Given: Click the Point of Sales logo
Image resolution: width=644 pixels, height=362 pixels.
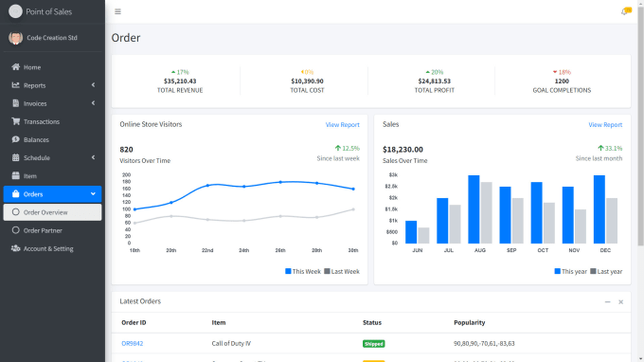Looking at the screenshot, I should tap(15, 11).
